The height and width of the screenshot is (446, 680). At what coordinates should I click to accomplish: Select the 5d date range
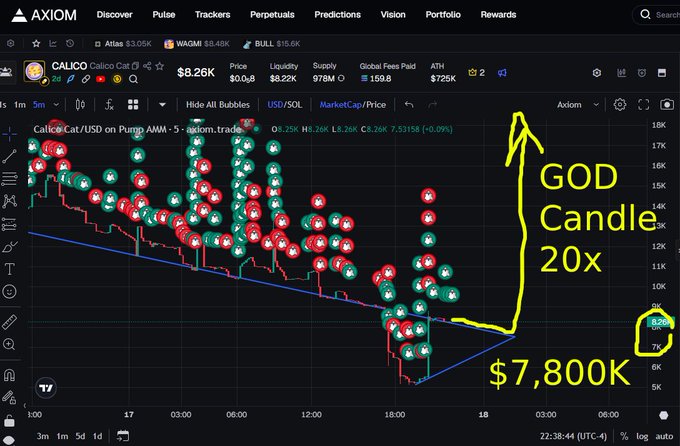(x=80, y=436)
